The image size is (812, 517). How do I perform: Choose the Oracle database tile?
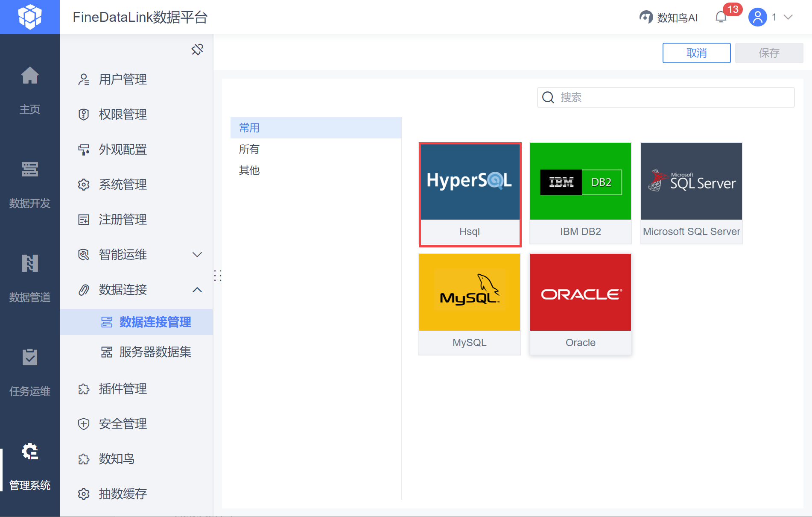tap(581, 304)
